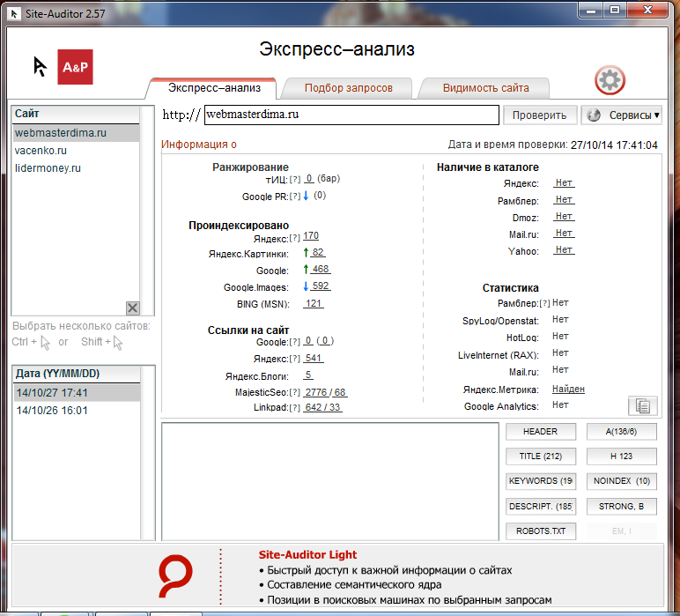Click Нет link for Рамблер catalog
The width and height of the screenshot is (680, 616).
coord(564,199)
